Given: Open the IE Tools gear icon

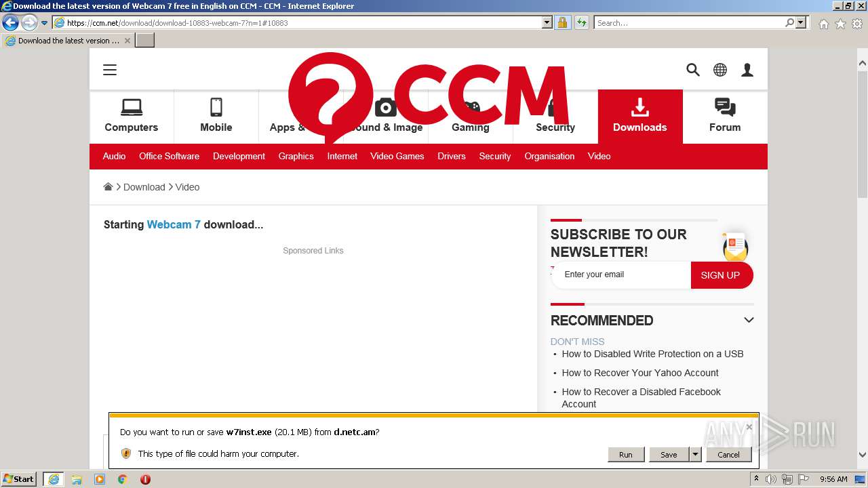Looking at the screenshot, I should point(857,24).
